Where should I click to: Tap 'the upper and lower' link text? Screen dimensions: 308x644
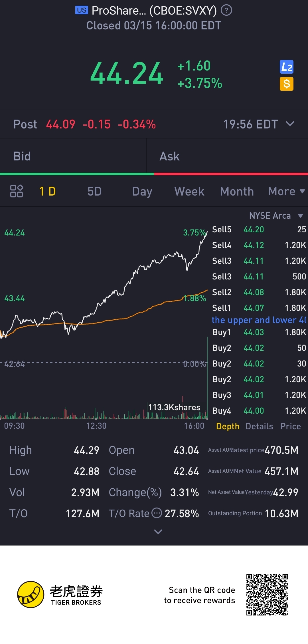pos(259,320)
